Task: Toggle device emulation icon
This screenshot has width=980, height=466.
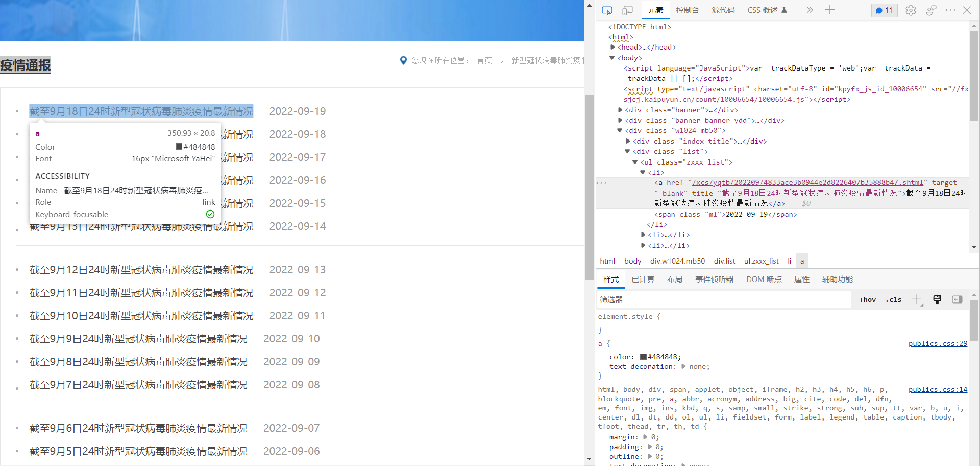Action: [x=627, y=10]
